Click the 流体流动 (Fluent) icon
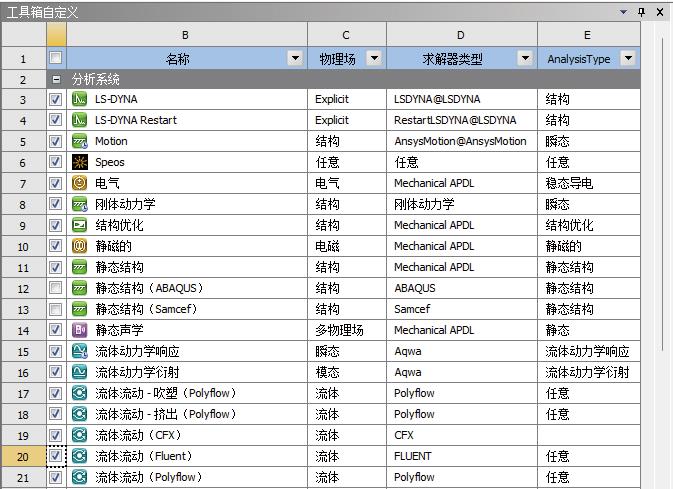The width and height of the screenshot is (673, 489). tap(79, 456)
